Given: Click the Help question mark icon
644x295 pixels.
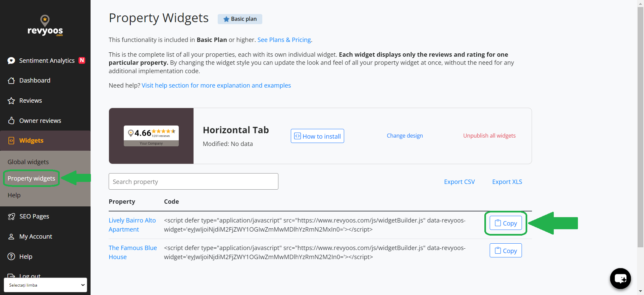Looking at the screenshot, I should click(x=11, y=256).
